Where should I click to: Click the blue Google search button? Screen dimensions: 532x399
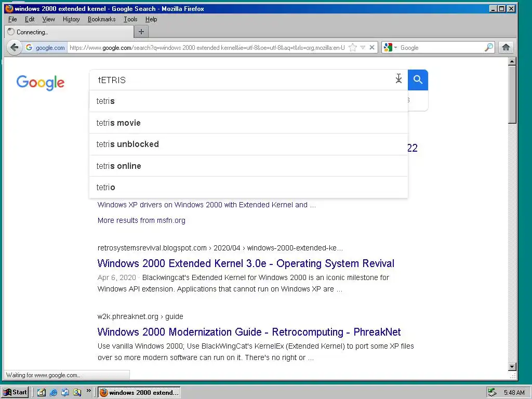tap(418, 79)
